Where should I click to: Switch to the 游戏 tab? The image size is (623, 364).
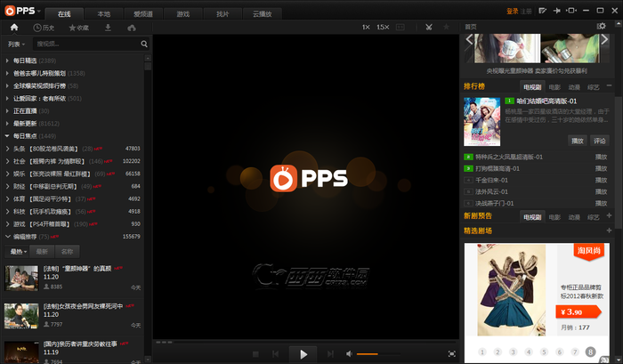click(182, 14)
